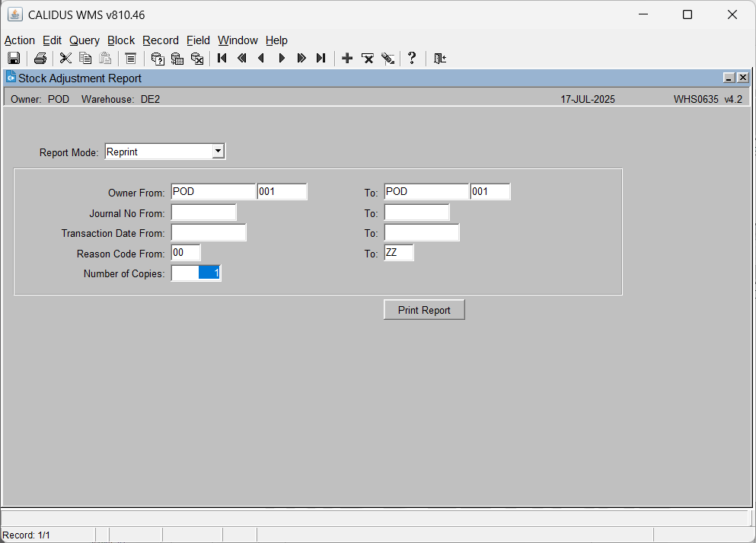756x543 pixels.
Task: Click the Warehouse: DE2 text
Action: 120,99
